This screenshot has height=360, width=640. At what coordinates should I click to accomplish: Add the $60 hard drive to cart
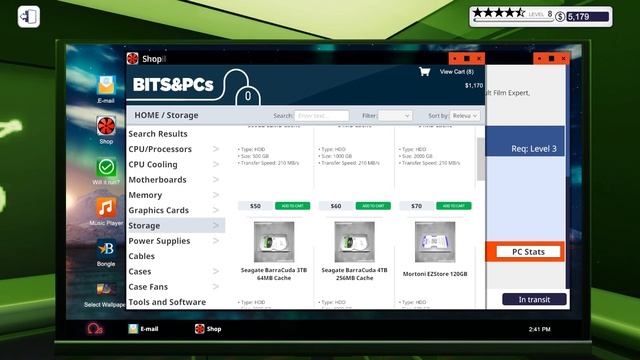[x=373, y=206]
